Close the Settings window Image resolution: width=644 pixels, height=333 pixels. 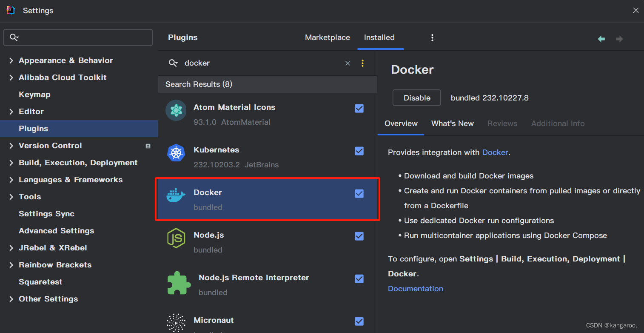point(635,10)
